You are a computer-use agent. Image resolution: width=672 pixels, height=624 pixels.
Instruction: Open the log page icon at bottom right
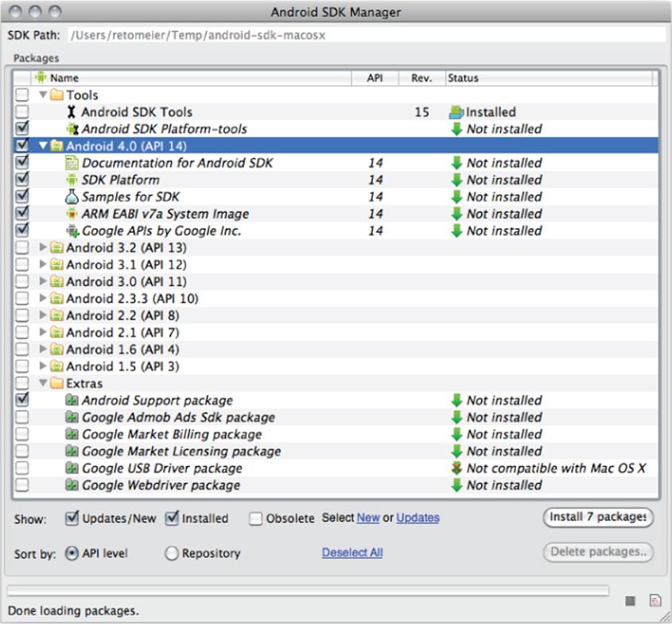coord(655,600)
